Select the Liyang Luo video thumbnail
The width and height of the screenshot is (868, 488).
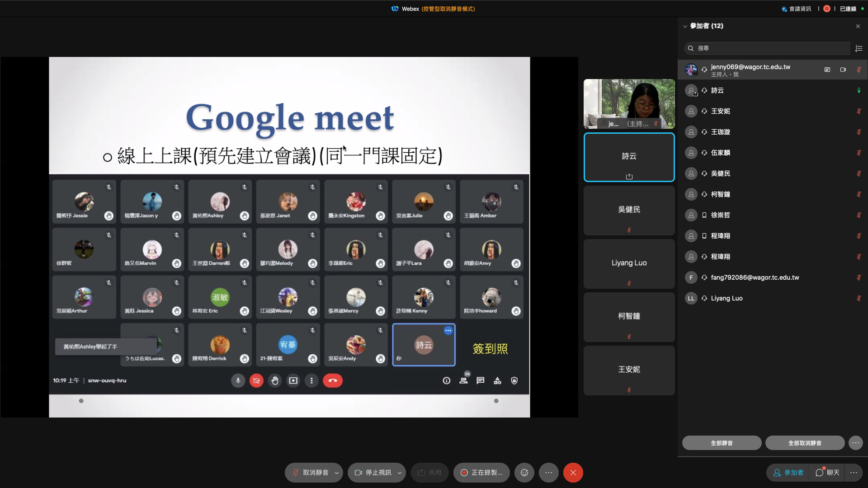coord(629,264)
